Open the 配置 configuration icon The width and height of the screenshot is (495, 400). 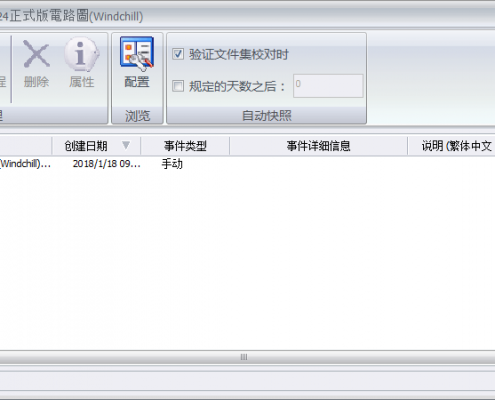137,54
